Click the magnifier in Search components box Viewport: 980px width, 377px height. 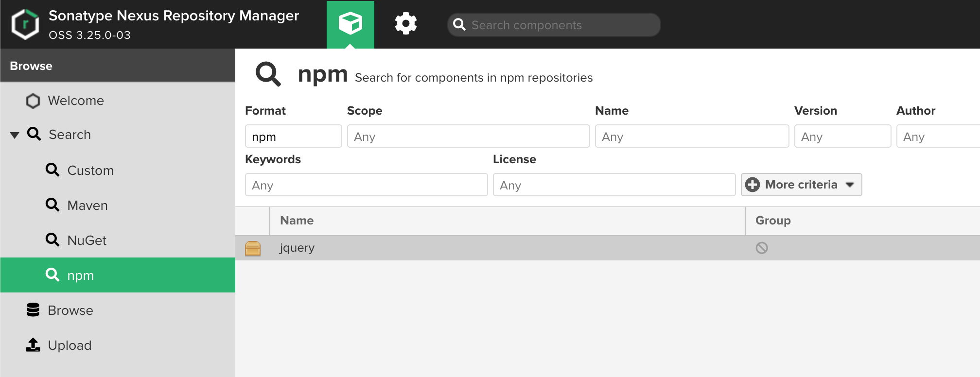[x=459, y=24]
